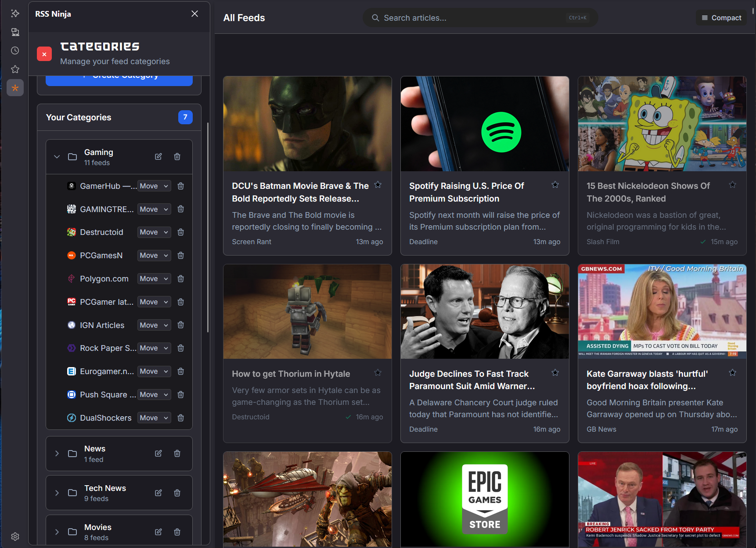Open Favorites with the star icon
Image resolution: width=756 pixels, height=548 pixels.
[x=15, y=69]
